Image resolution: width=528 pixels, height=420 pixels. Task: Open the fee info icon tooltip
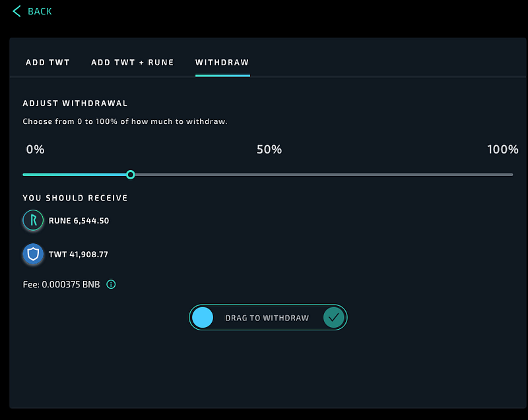click(111, 284)
